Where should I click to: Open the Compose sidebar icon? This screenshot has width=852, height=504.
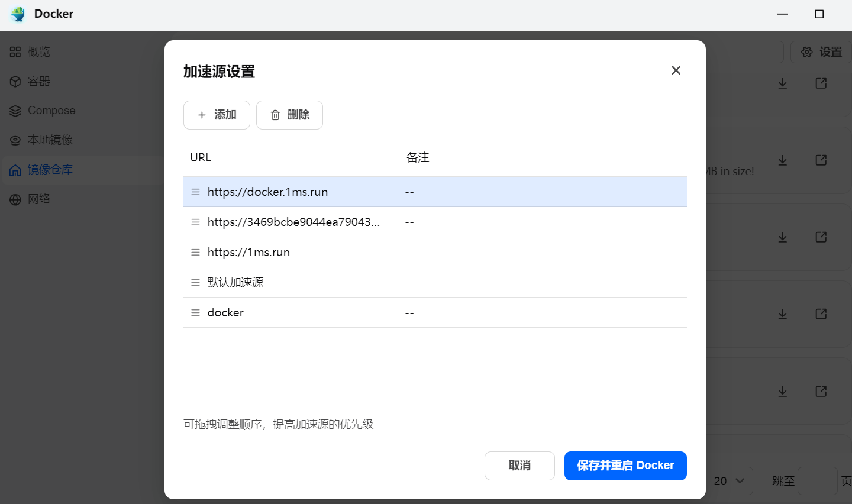[x=15, y=110]
